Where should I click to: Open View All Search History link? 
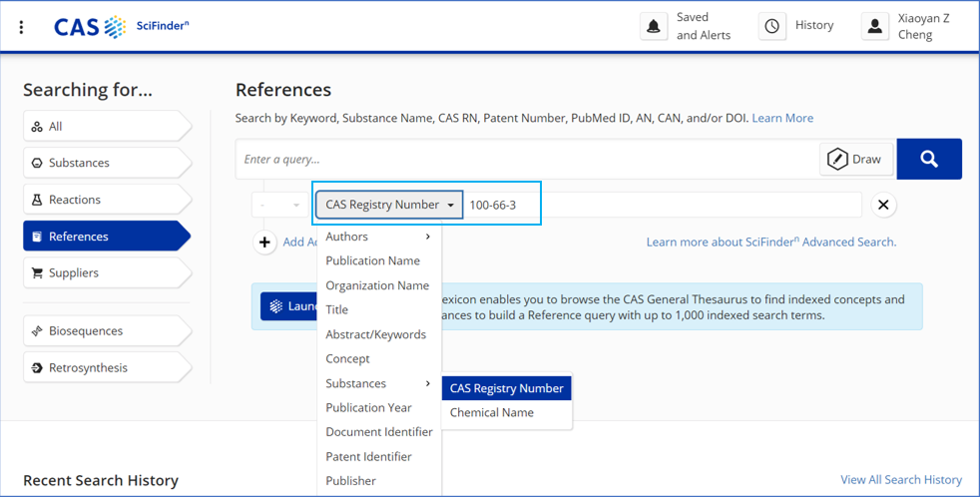coord(901,479)
